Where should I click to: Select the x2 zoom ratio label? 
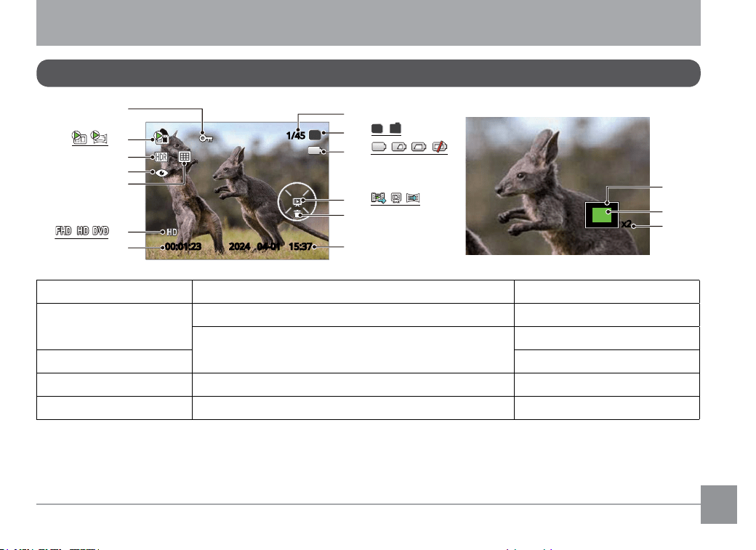pyautogui.click(x=627, y=224)
